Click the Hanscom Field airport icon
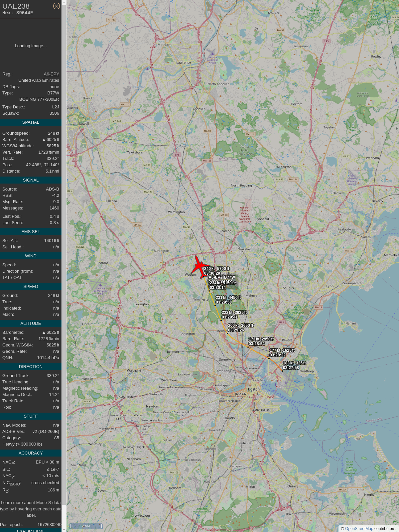This screenshot has height=532, width=399. (x=100, y=285)
